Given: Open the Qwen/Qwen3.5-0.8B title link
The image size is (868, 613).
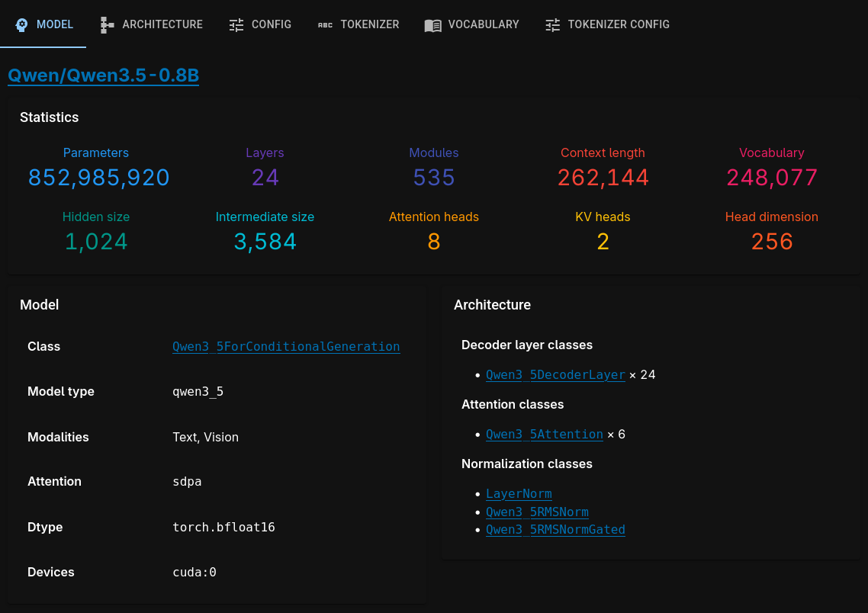Looking at the screenshot, I should pos(104,75).
